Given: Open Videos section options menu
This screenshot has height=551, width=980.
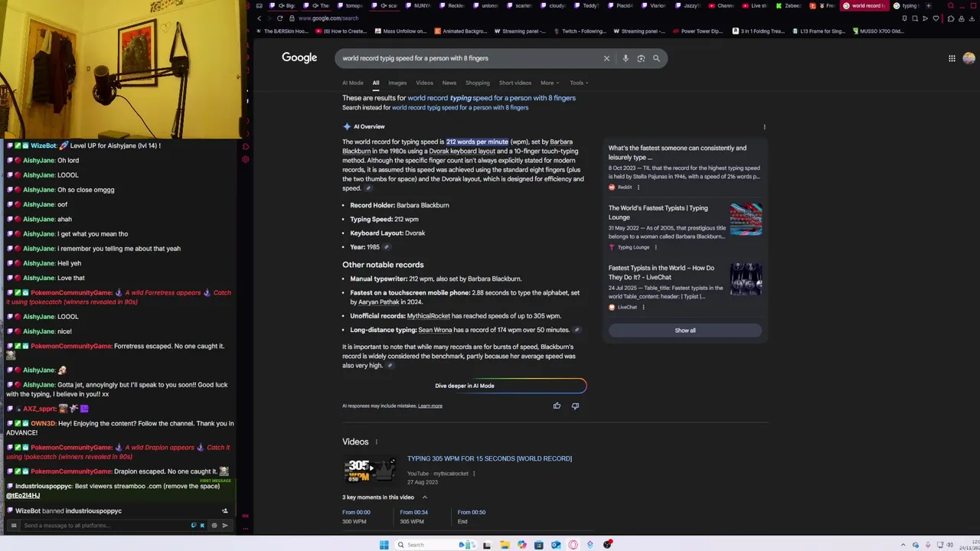Looking at the screenshot, I should tap(376, 442).
